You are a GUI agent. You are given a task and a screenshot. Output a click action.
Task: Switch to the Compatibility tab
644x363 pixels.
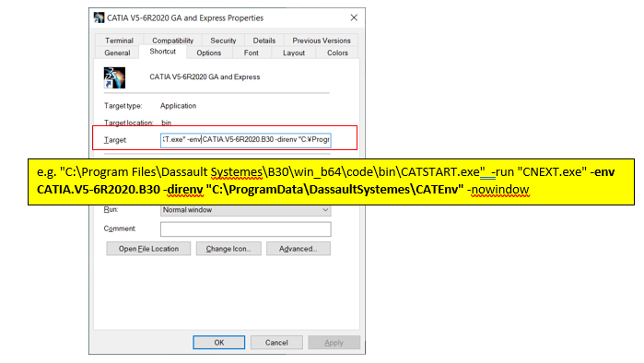click(172, 41)
